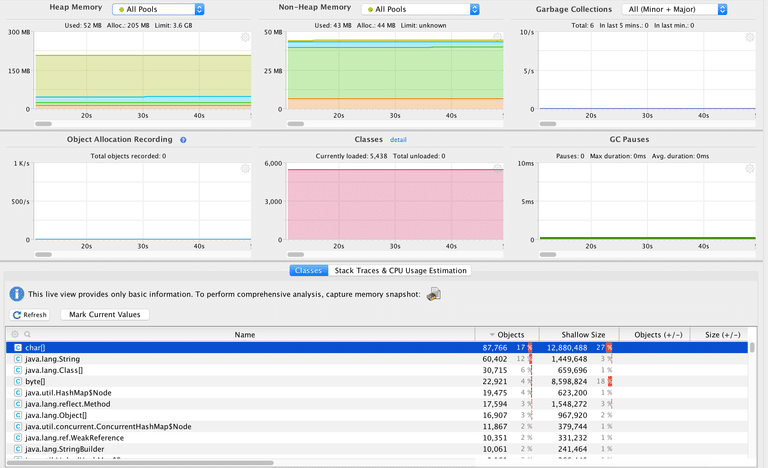Click the table filter search icon

pyautogui.click(x=28, y=334)
